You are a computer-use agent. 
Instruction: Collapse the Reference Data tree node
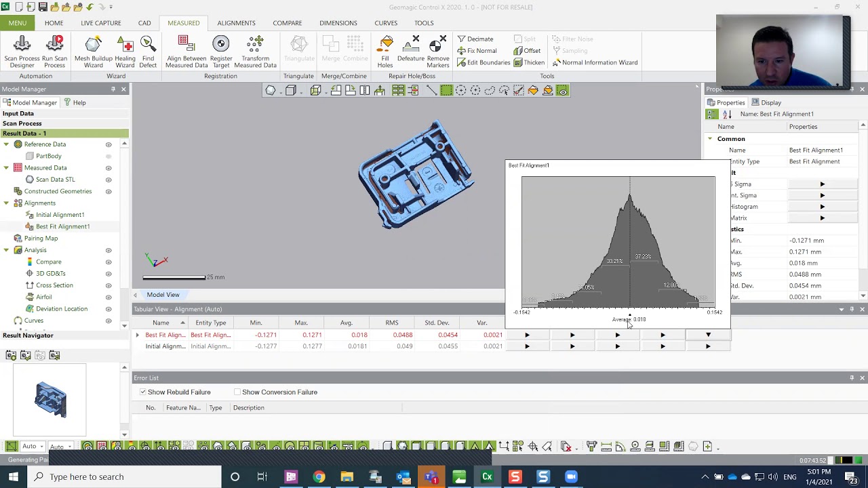(7, 144)
